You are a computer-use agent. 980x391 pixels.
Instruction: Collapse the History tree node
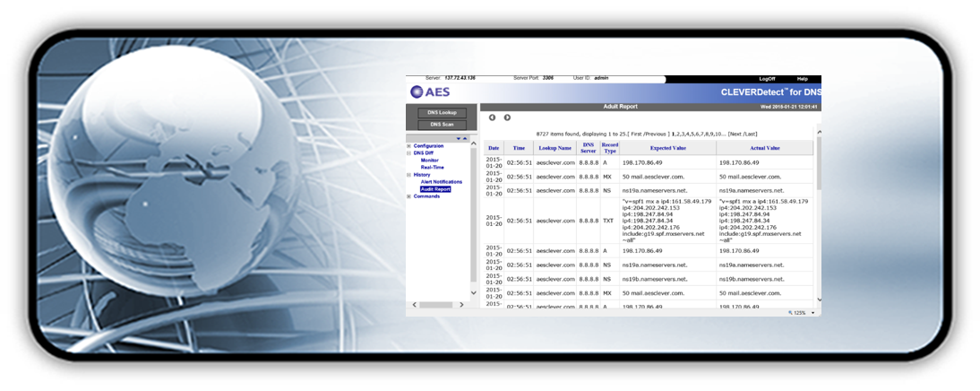coord(408,175)
